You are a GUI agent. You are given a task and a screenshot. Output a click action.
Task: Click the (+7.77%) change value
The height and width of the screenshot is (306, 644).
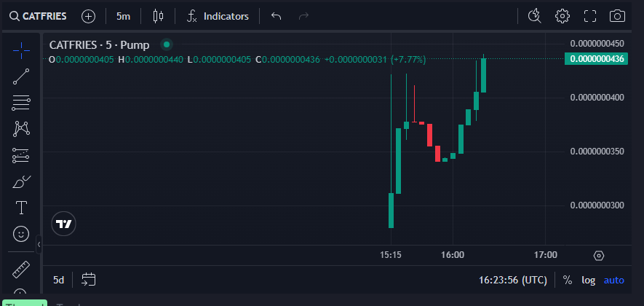[408, 60]
